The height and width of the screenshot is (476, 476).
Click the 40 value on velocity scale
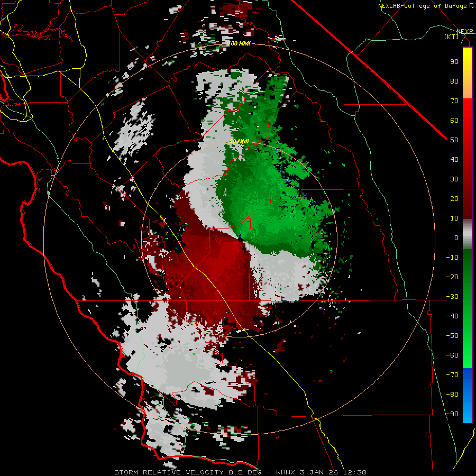454,159
